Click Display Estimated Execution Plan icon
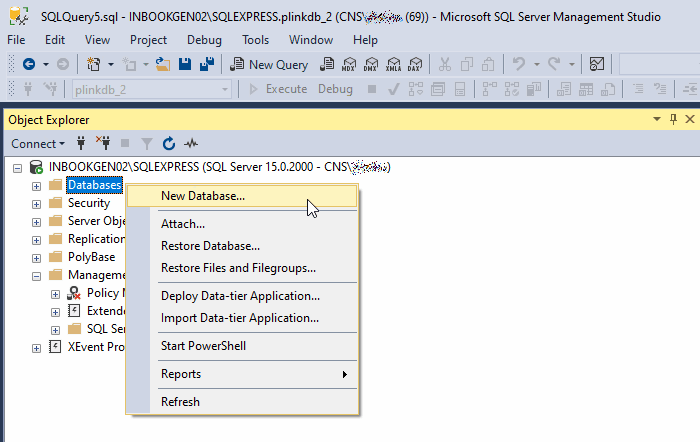700x442 pixels. pos(416,89)
